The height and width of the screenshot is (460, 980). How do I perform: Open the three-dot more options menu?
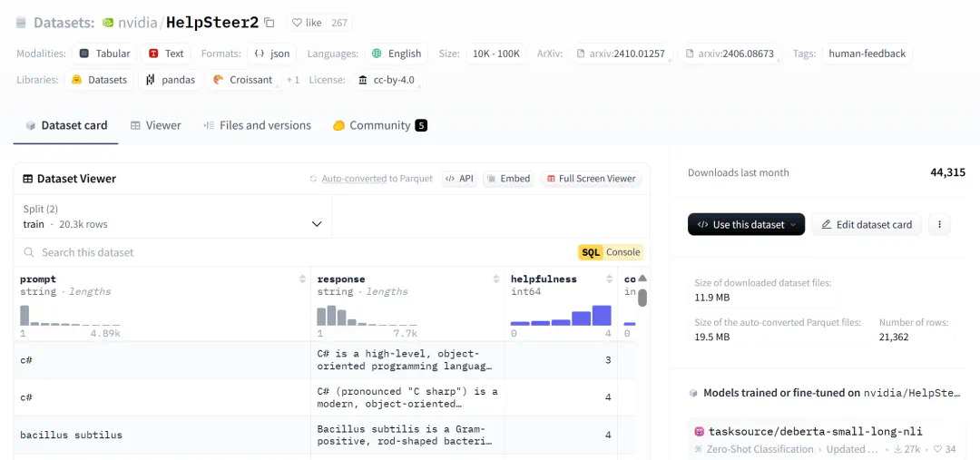pos(939,225)
